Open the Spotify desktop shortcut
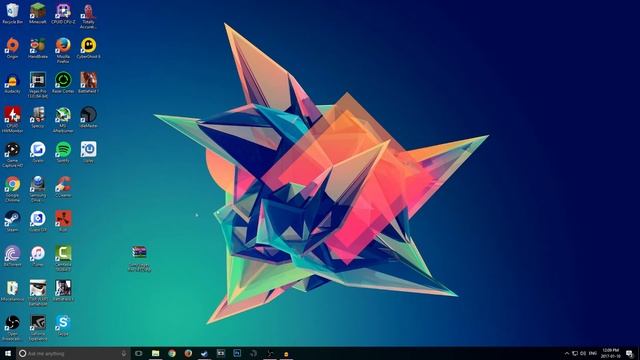Screen dimensions: 640x360 [63, 152]
